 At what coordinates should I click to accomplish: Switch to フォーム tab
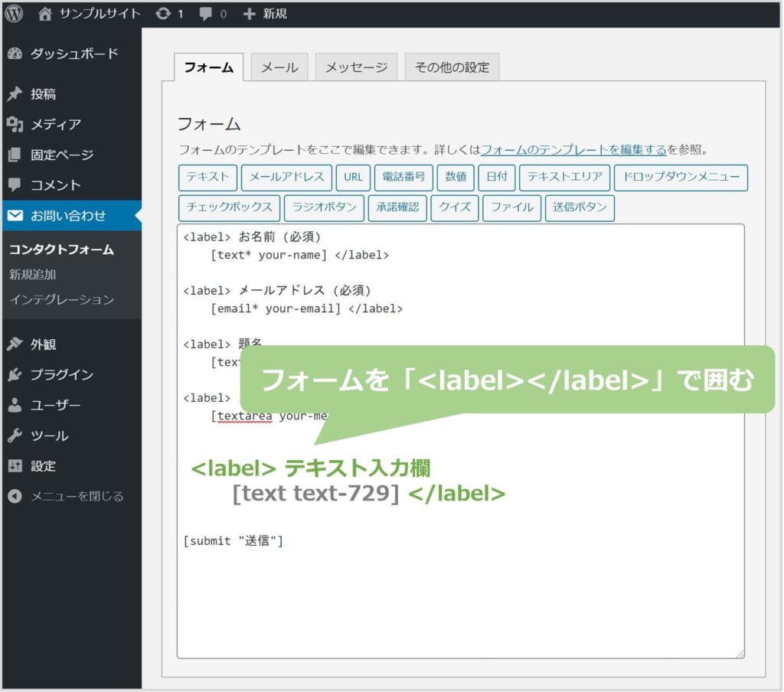[208, 67]
